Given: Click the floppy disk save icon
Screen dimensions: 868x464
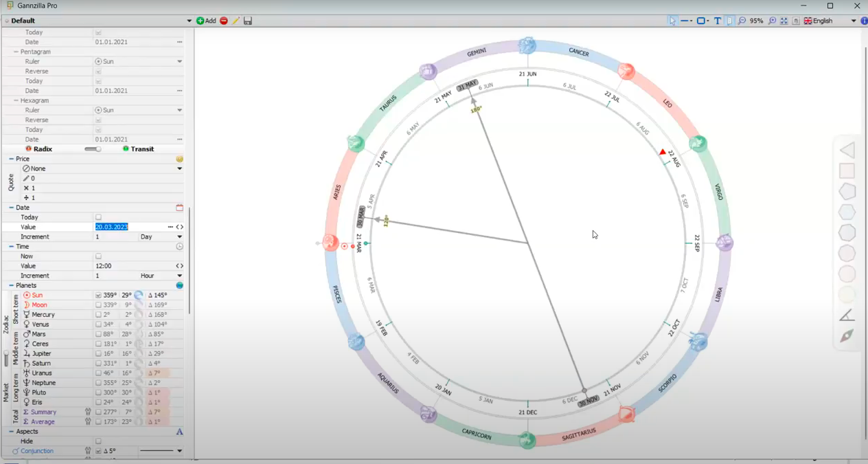Looking at the screenshot, I should [248, 21].
